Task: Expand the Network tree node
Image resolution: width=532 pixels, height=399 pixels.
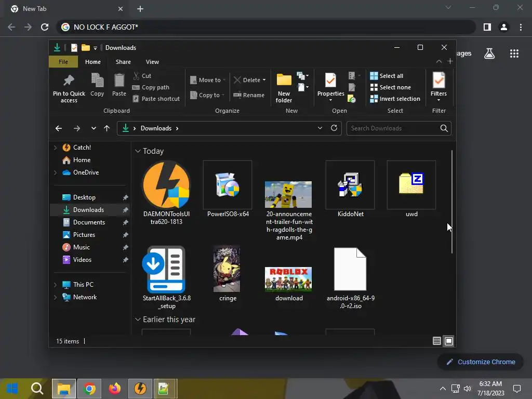Action: [x=55, y=297]
